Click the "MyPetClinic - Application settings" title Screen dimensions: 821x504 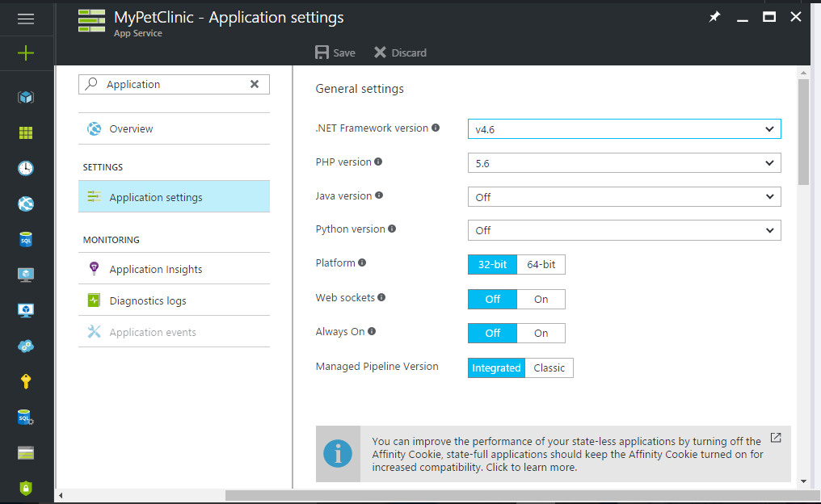tap(229, 17)
